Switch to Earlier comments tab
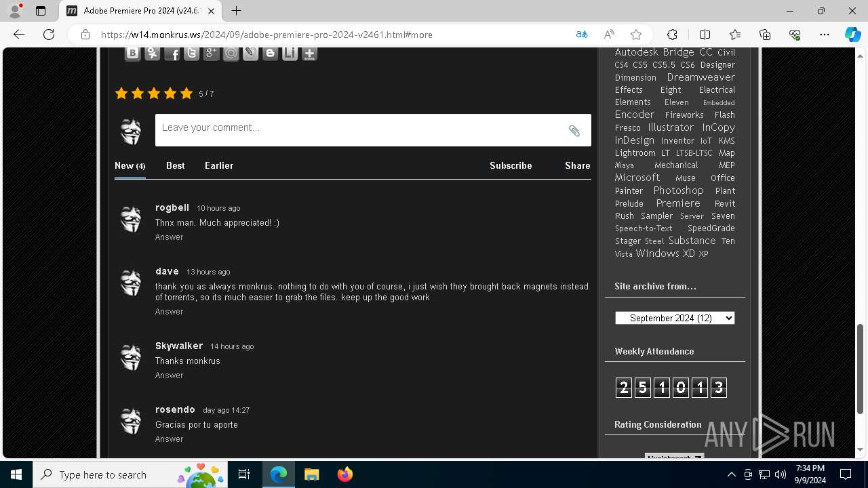Viewport: 868px width, 488px height. (219, 165)
